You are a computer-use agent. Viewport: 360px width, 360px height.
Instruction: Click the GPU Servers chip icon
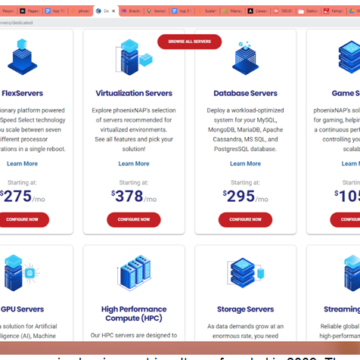coord(21,273)
